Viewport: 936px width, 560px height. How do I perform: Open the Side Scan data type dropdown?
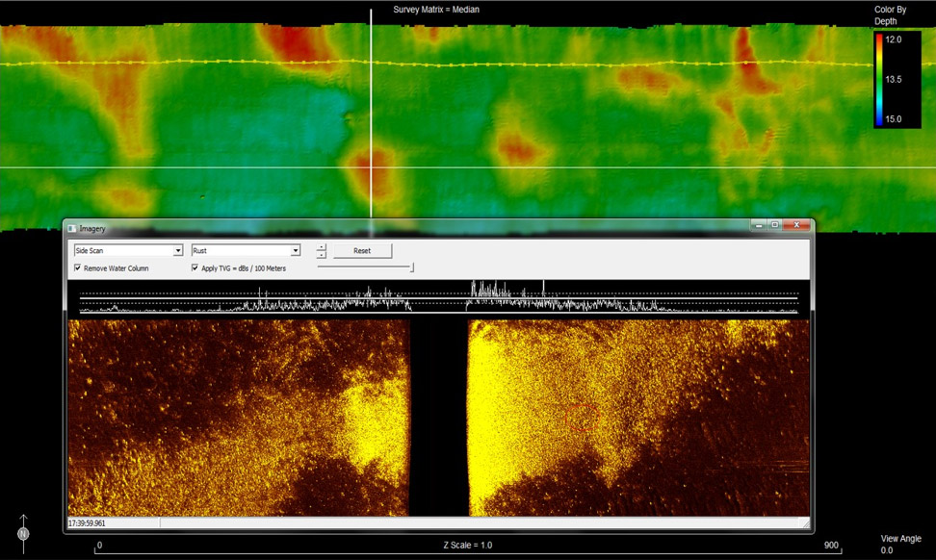176,250
